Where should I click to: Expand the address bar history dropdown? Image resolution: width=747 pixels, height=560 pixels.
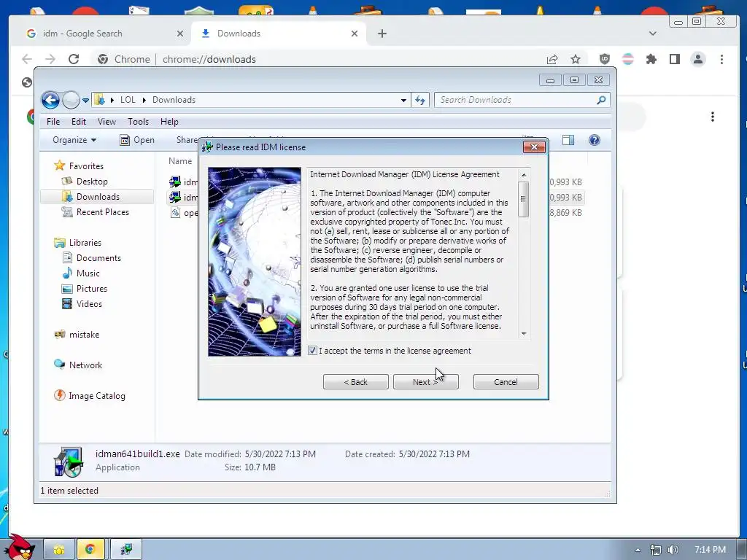[403, 100]
